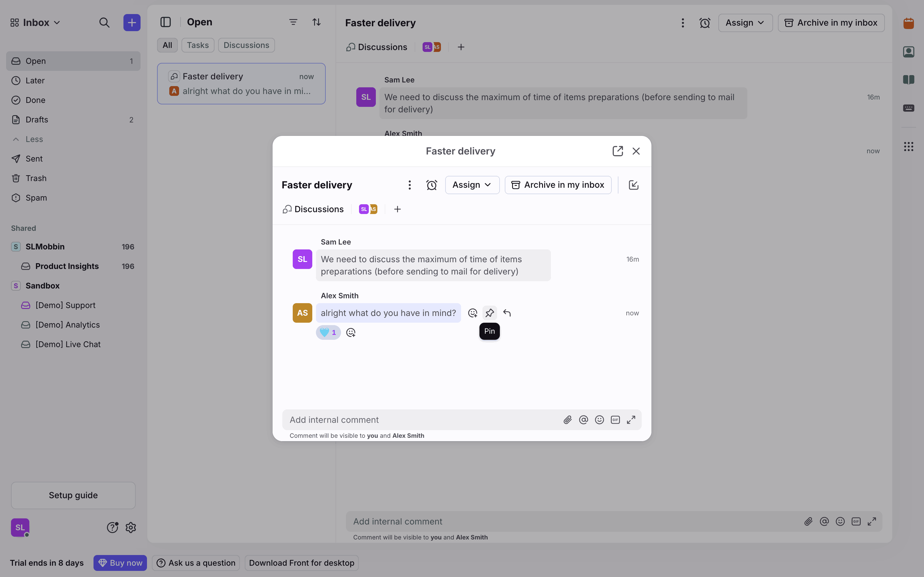
Task: Pin Alex Smith's message
Action: [490, 313]
